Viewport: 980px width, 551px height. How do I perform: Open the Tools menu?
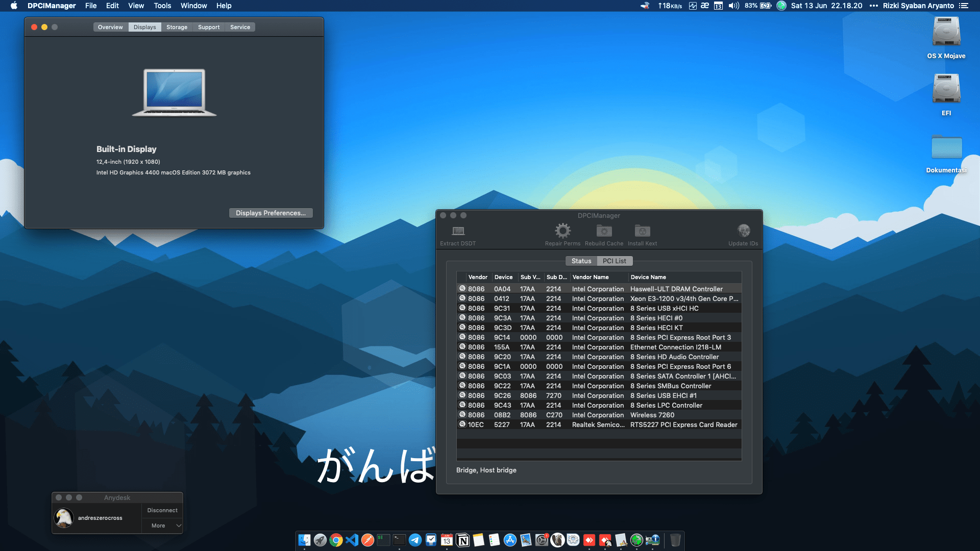click(162, 6)
